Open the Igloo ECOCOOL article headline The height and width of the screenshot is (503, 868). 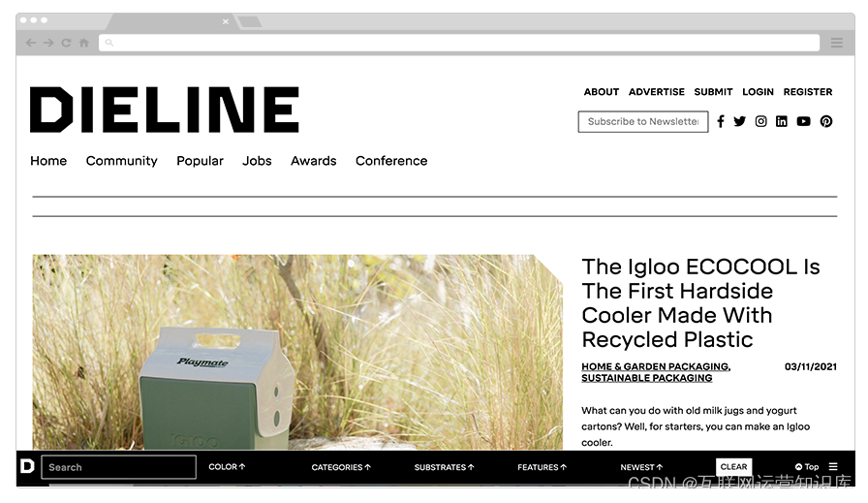point(700,303)
